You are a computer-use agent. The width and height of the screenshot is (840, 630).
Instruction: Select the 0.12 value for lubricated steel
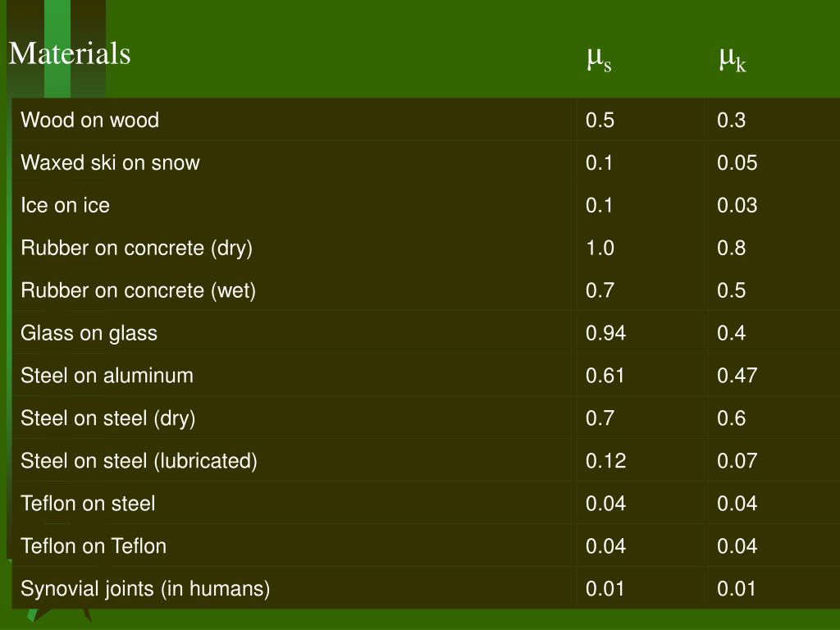(x=606, y=461)
